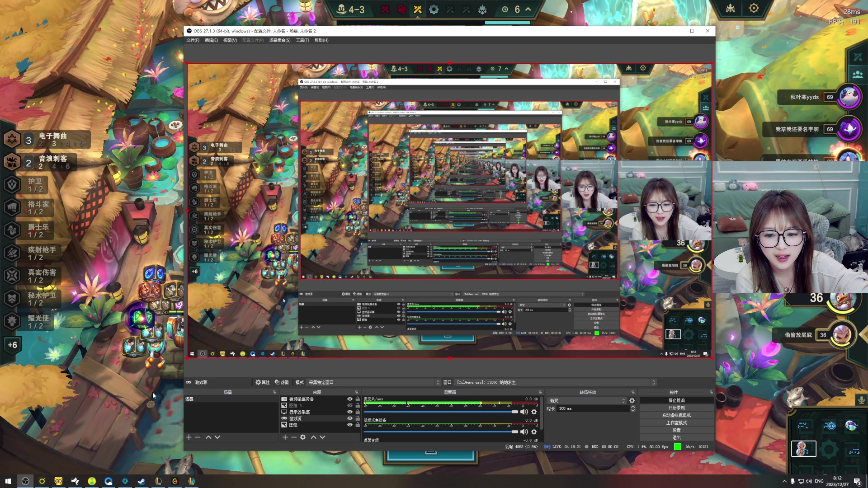The height and width of the screenshot is (488, 868).
Task: Open 工具(T) menu
Action: click(x=302, y=40)
